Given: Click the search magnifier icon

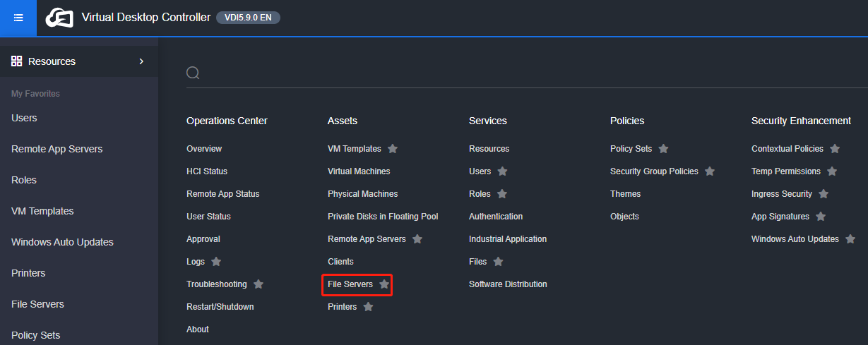Looking at the screenshot, I should [193, 73].
